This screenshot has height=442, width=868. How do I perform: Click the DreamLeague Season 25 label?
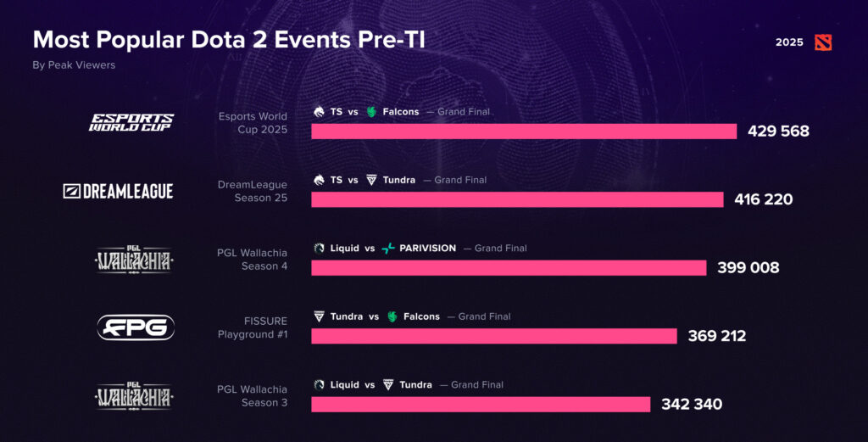coord(253,191)
